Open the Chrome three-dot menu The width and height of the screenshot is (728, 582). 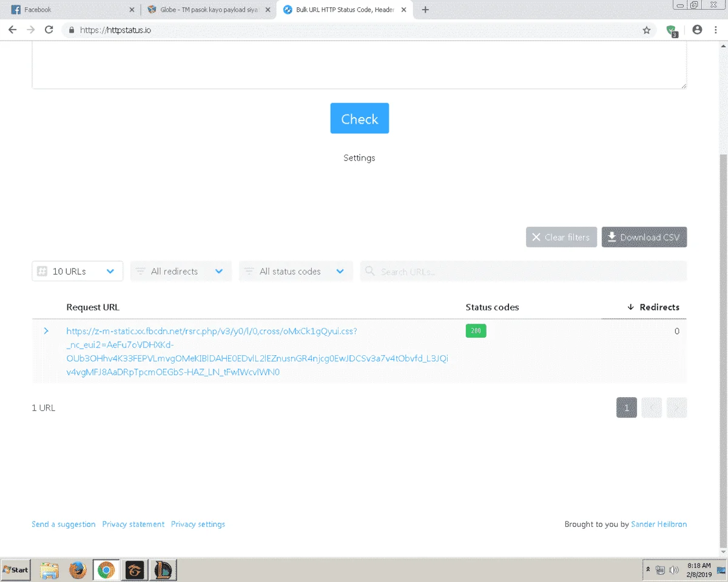(x=717, y=30)
